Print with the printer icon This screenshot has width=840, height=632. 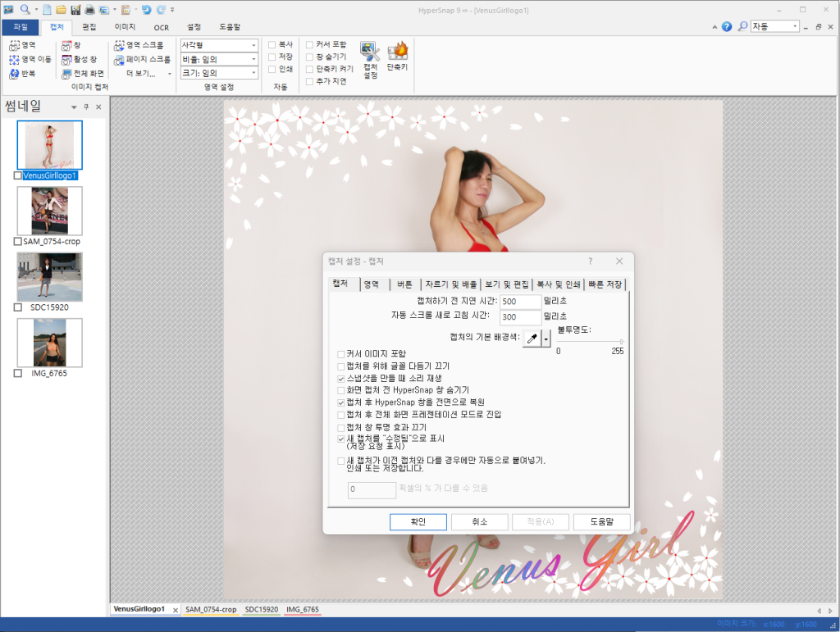click(89, 10)
